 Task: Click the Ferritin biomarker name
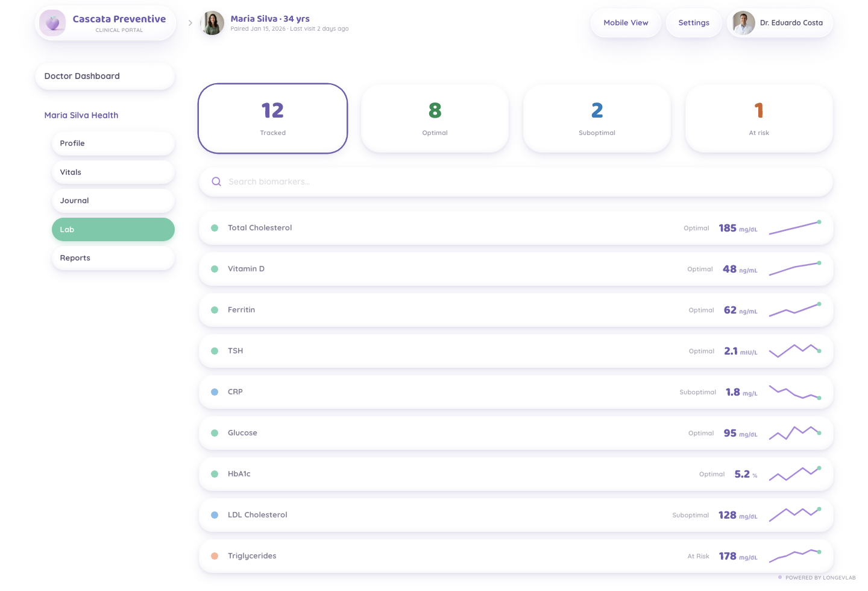coord(241,310)
